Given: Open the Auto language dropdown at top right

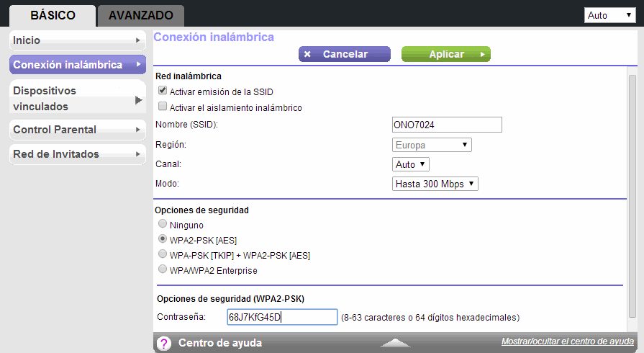Looking at the screenshot, I should pos(609,15).
